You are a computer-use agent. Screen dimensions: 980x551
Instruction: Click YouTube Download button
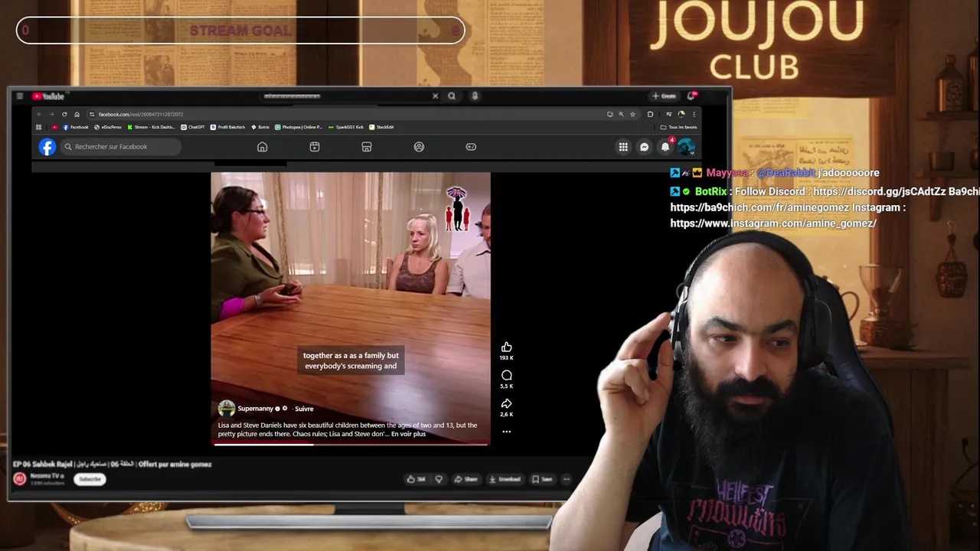[x=505, y=479]
